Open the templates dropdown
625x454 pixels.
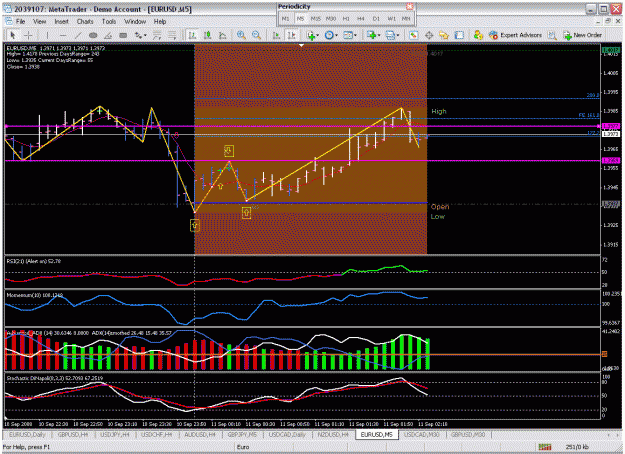click(x=350, y=35)
